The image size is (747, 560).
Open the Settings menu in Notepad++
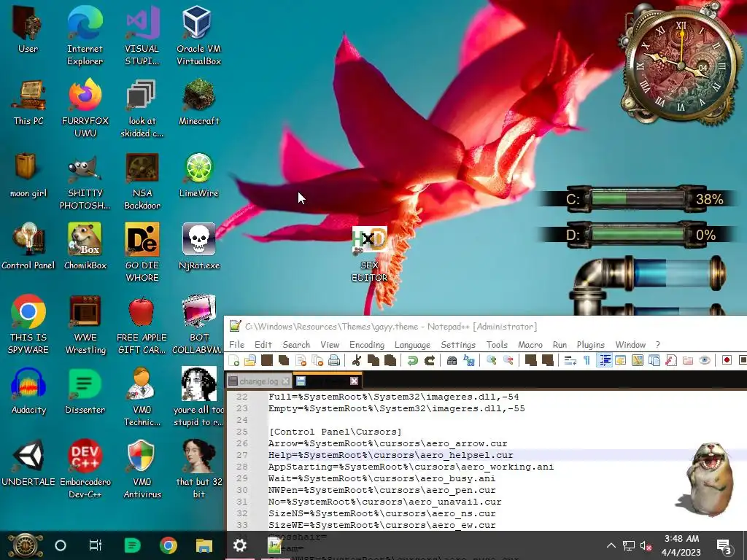[x=458, y=344]
